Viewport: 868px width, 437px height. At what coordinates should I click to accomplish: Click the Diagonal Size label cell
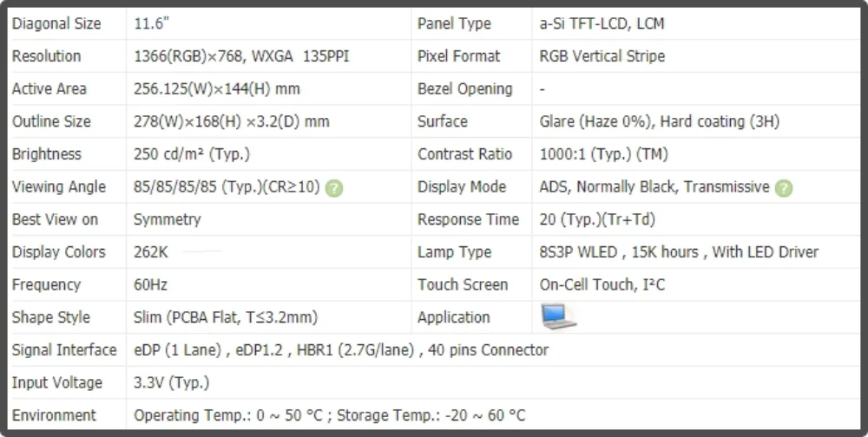point(56,23)
